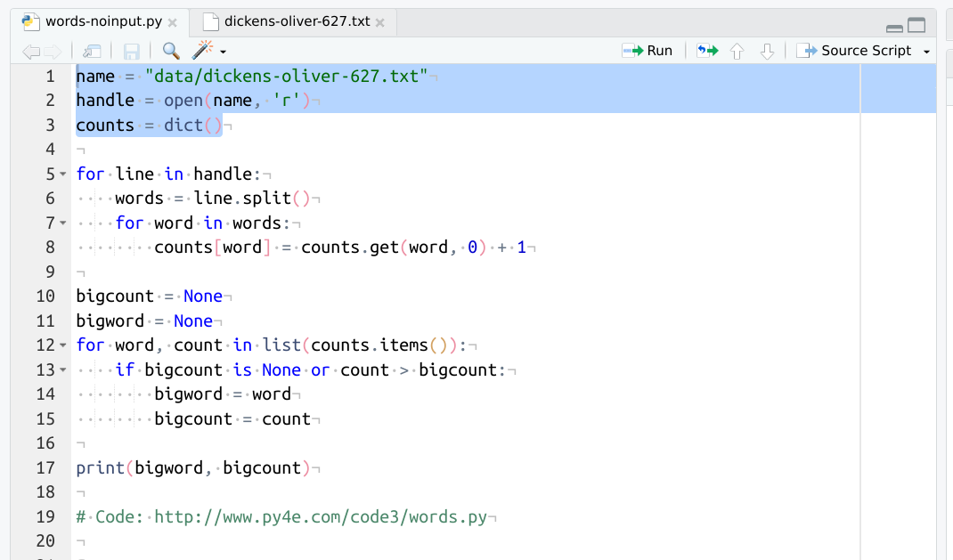Image resolution: width=953 pixels, height=560 pixels.
Task: Go to the next section with down arrow
Action: (767, 51)
